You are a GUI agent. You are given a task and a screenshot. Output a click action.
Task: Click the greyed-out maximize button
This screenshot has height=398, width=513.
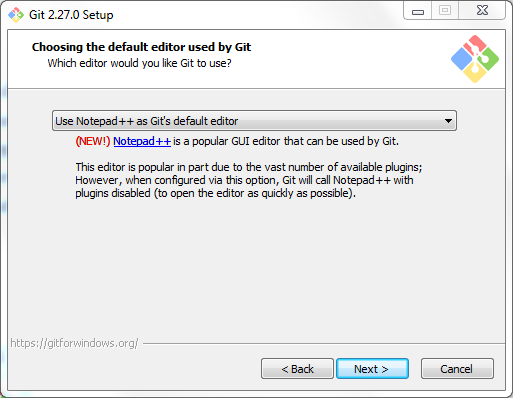click(445, 11)
